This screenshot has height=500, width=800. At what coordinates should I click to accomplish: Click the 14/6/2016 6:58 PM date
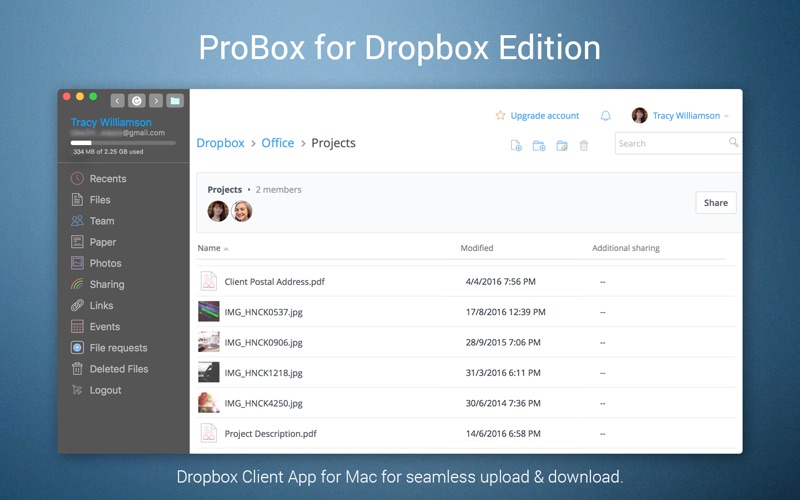503,434
